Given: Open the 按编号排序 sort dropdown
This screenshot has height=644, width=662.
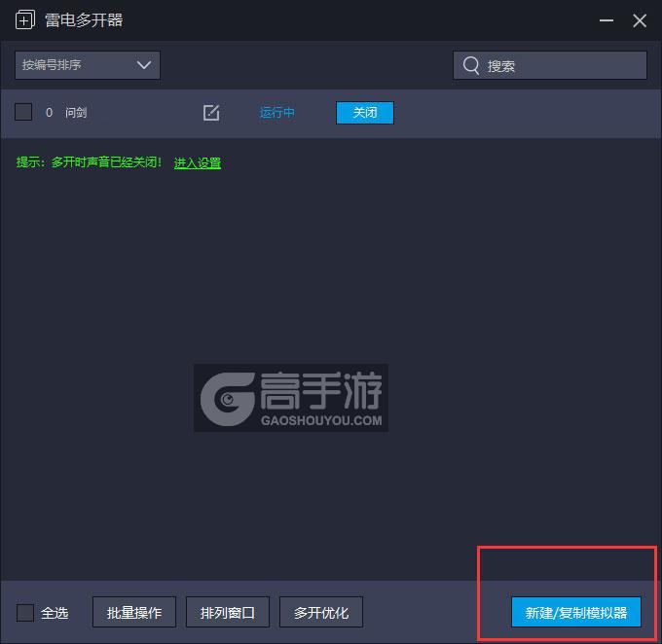Looking at the screenshot, I should click(x=88, y=65).
